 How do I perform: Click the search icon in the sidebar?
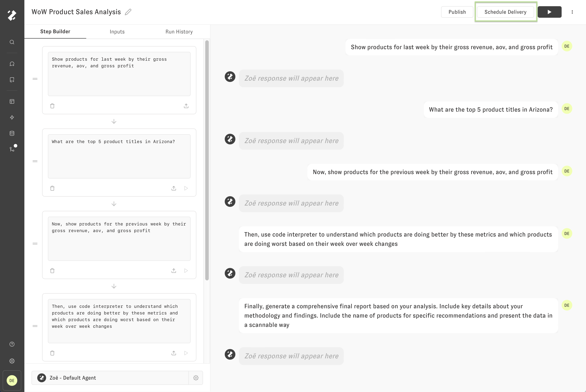[x=12, y=42]
